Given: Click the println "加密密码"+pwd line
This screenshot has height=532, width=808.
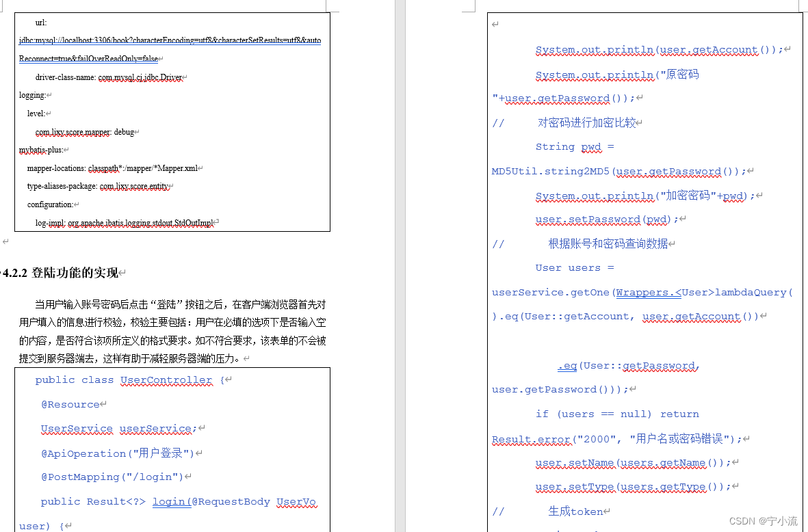Looking at the screenshot, I should pos(645,196).
